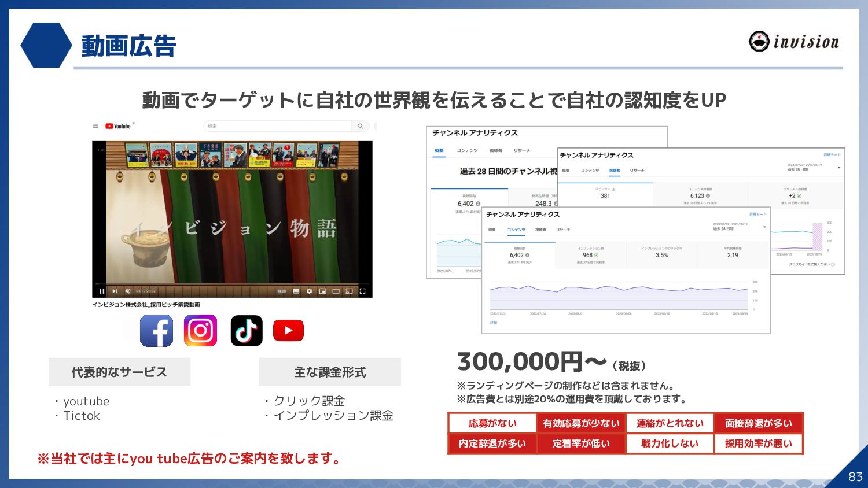The width and height of the screenshot is (868, 488).
Task: Click the red YouTube play icon
Action: coord(288,331)
